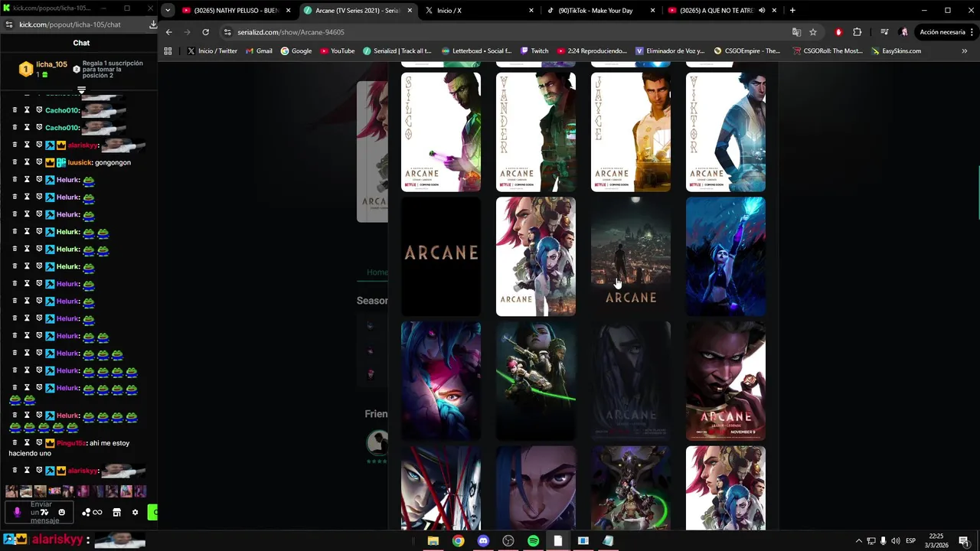
Task: Send message with green chat button
Action: pos(153,512)
